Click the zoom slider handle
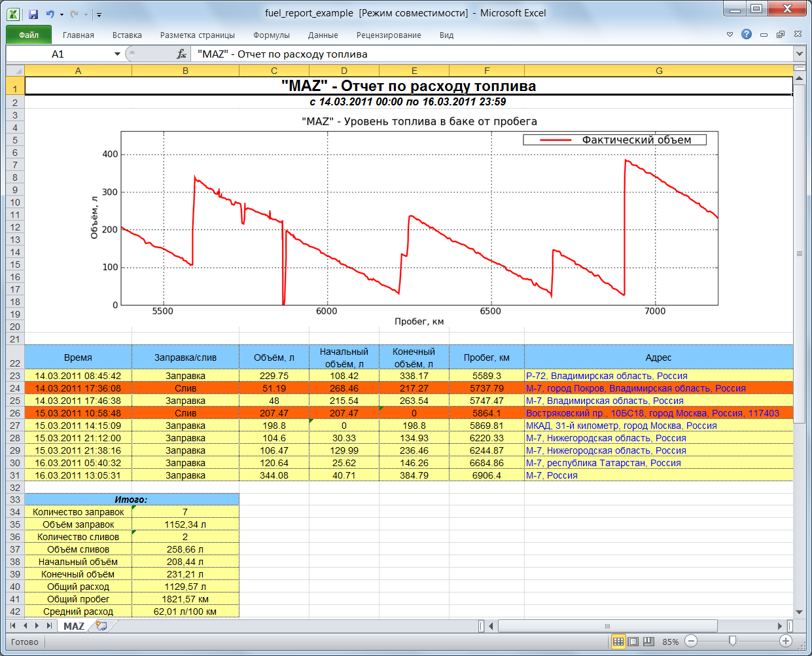Image resolution: width=812 pixels, height=656 pixels. coord(733,642)
